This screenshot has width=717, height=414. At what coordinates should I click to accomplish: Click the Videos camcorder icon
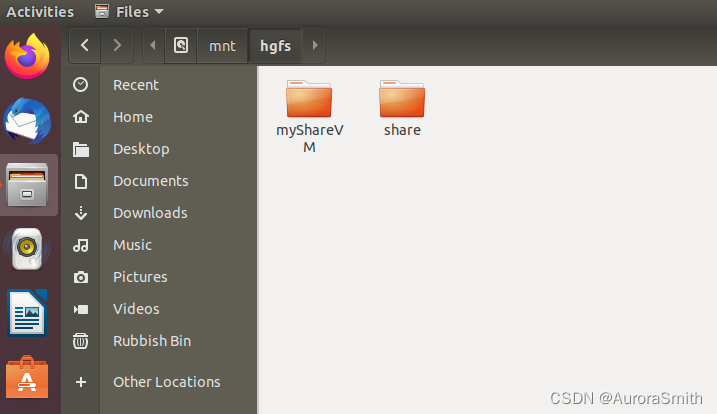(x=80, y=309)
